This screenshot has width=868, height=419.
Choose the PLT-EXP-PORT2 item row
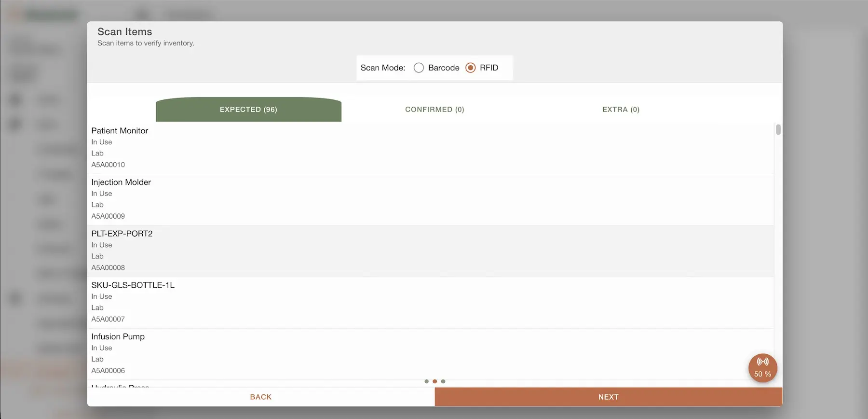(122, 234)
